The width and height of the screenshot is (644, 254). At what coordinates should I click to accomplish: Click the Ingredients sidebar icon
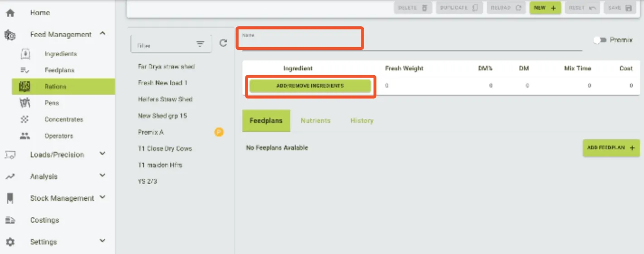(25, 54)
